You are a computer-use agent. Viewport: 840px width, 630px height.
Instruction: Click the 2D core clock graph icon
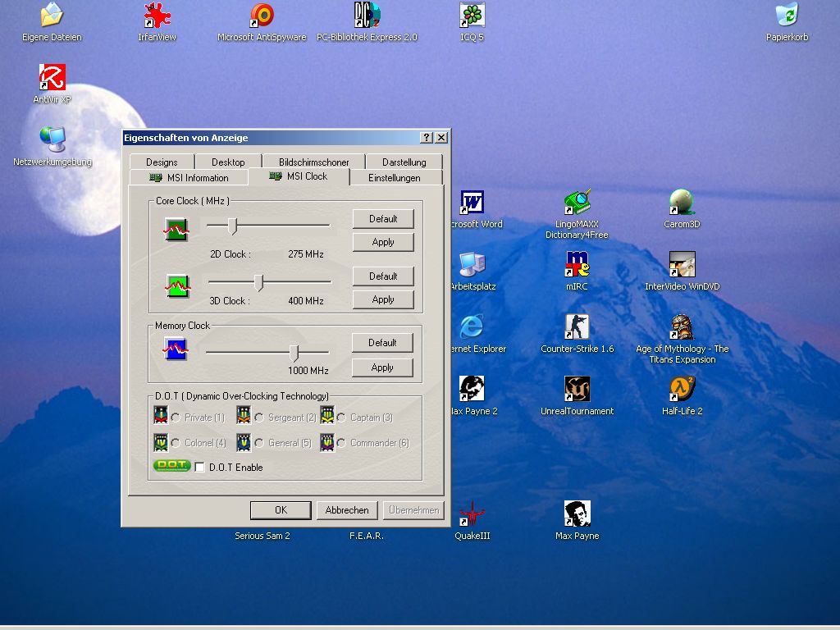coord(176,230)
